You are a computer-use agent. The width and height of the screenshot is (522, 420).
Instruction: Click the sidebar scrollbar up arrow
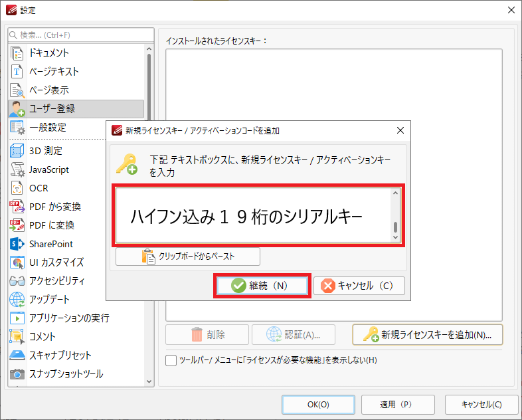[x=149, y=49]
